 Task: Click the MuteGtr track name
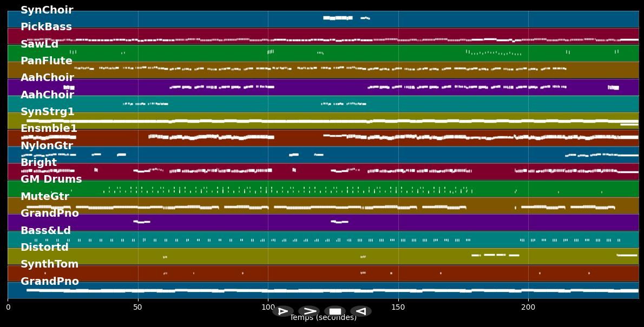(x=44, y=197)
